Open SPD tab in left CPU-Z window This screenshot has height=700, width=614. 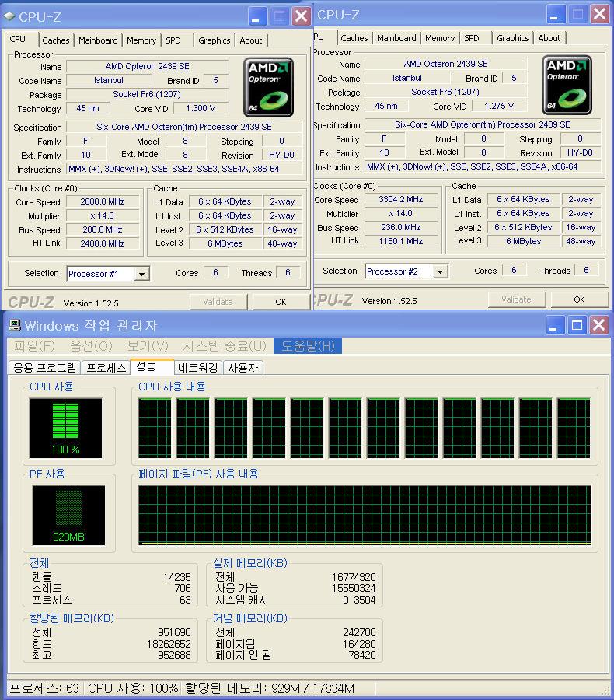click(173, 40)
